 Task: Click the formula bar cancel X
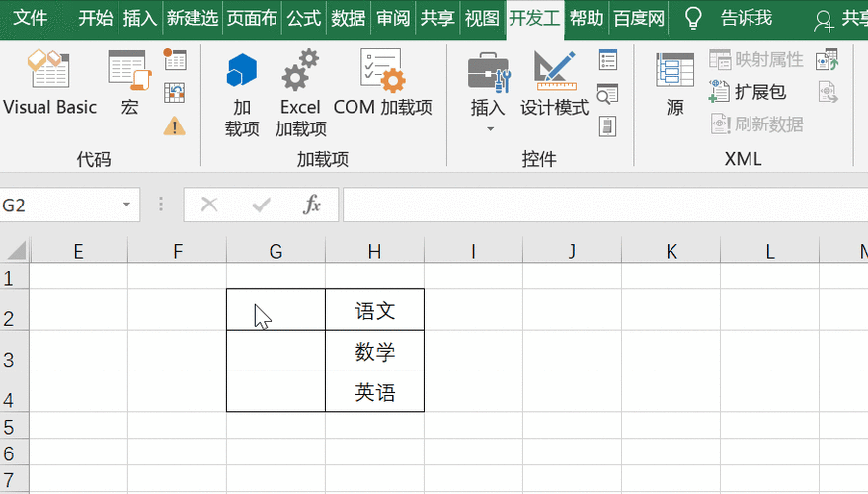[209, 205]
